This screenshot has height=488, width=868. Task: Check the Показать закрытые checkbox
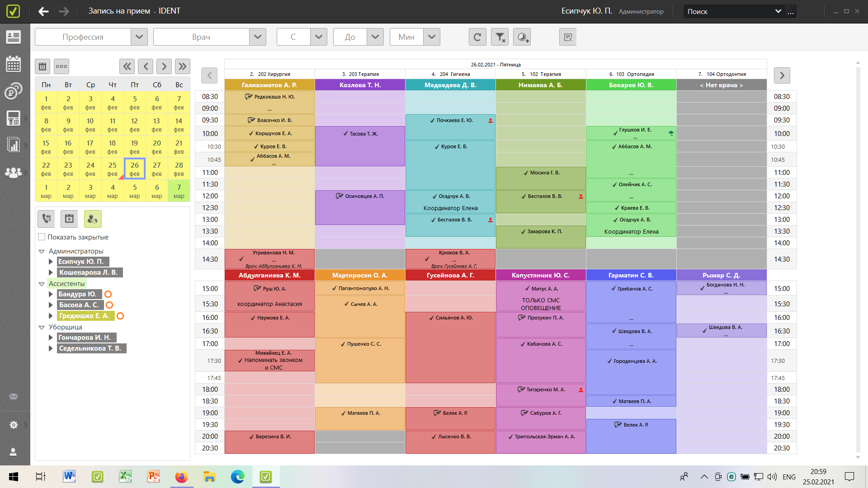pyautogui.click(x=42, y=237)
